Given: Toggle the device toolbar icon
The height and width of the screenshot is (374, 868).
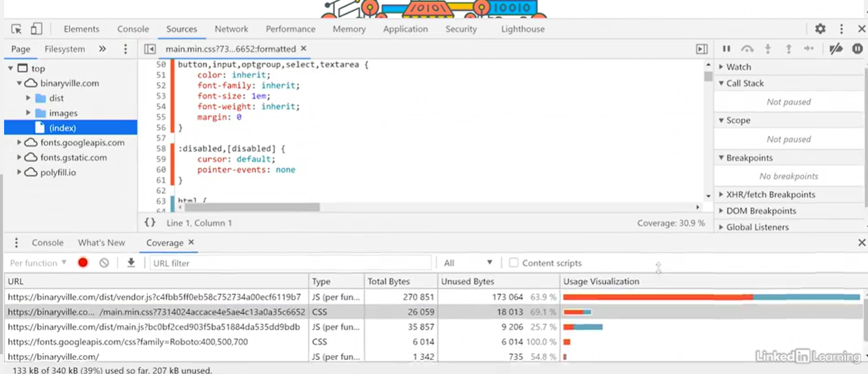Looking at the screenshot, I should (x=36, y=29).
